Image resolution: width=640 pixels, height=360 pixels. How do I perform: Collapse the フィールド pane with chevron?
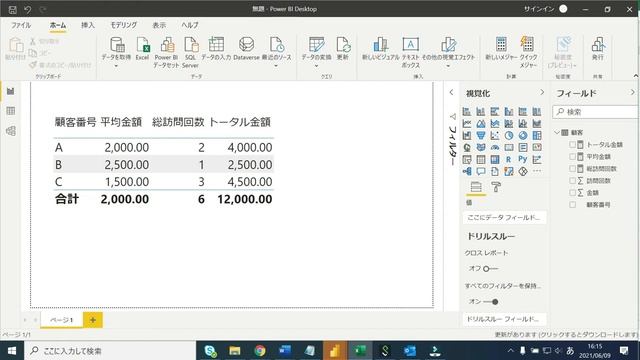click(633, 92)
